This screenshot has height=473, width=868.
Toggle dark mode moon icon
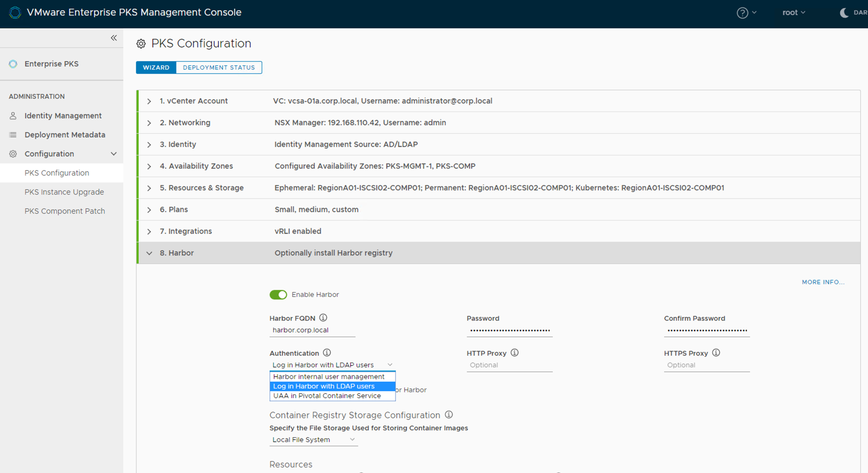point(844,13)
